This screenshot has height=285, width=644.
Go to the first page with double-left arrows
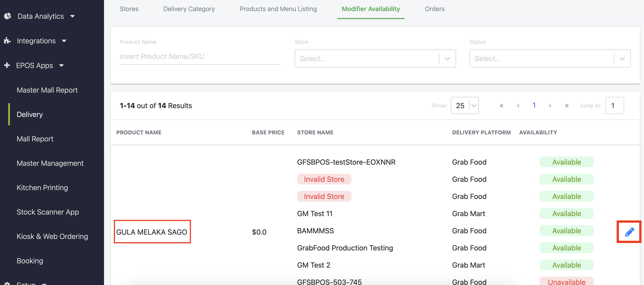pos(501,105)
